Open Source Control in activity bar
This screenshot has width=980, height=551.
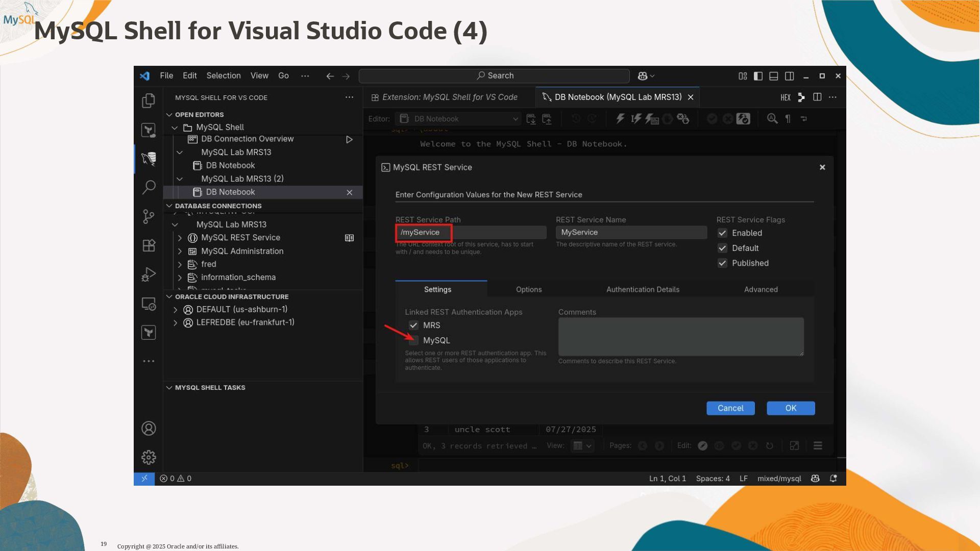click(x=149, y=216)
